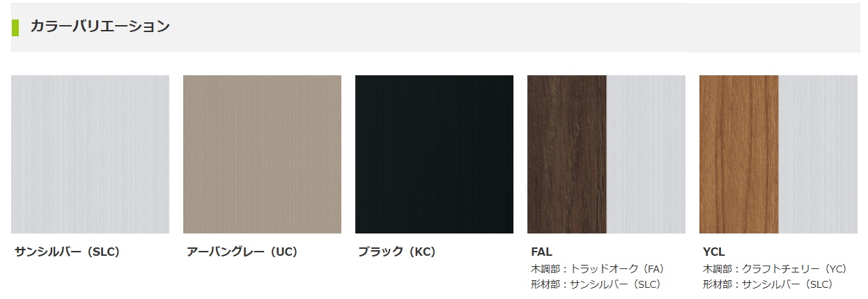Click the light gray strip at header's right end
This screenshot has width=868, height=299.
[x=773, y=27]
